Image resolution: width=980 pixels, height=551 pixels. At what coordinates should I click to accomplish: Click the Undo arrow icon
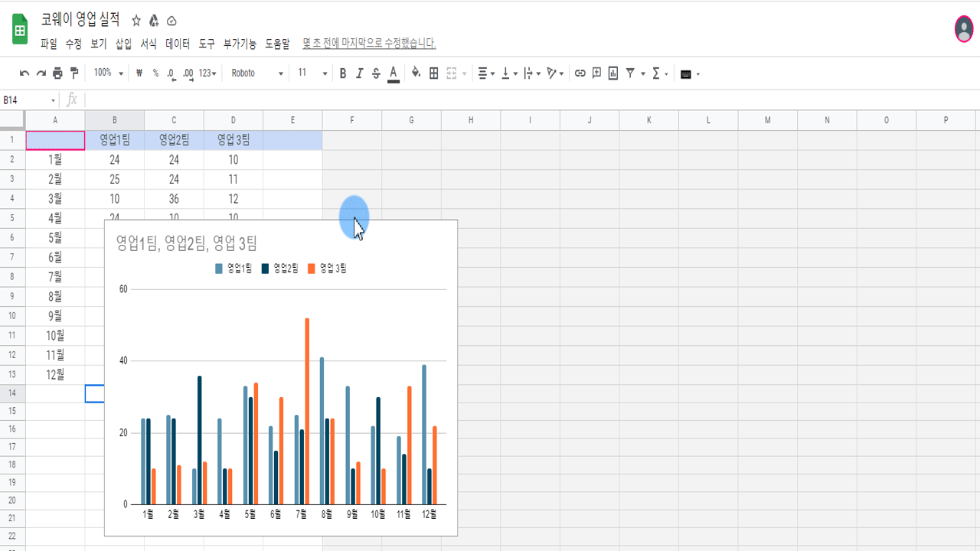click(x=24, y=73)
